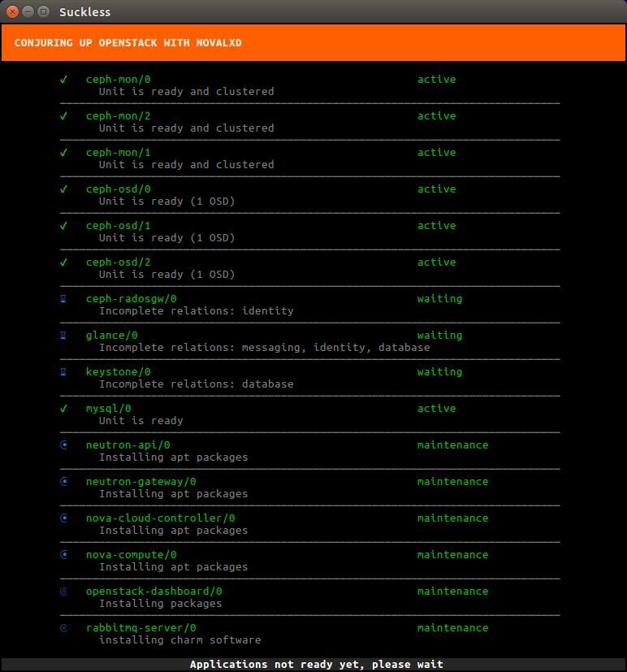The width and height of the screenshot is (627, 672).
Task: Click the hourglass icon beside ceph-radosgw/0
Action: click(x=63, y=299)
